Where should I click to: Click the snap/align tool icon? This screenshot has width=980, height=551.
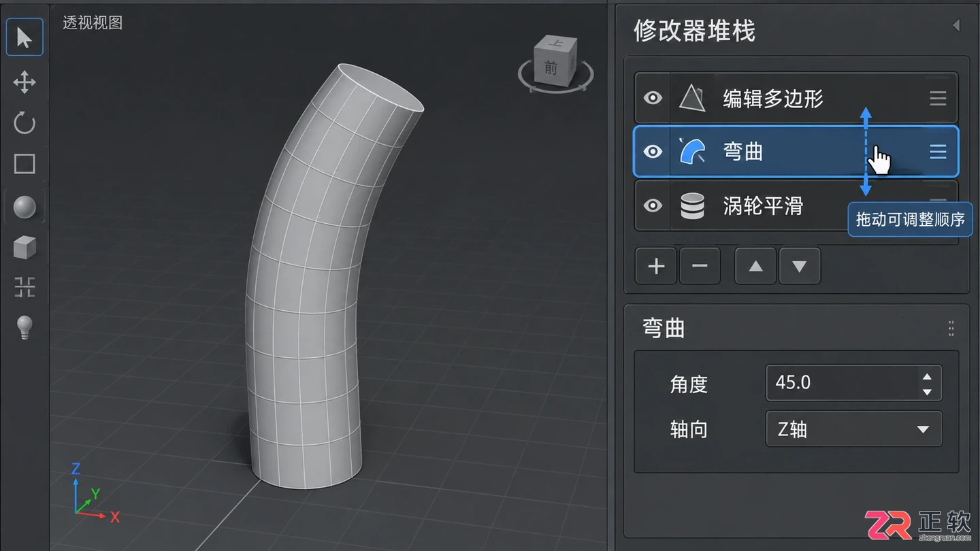24,288
